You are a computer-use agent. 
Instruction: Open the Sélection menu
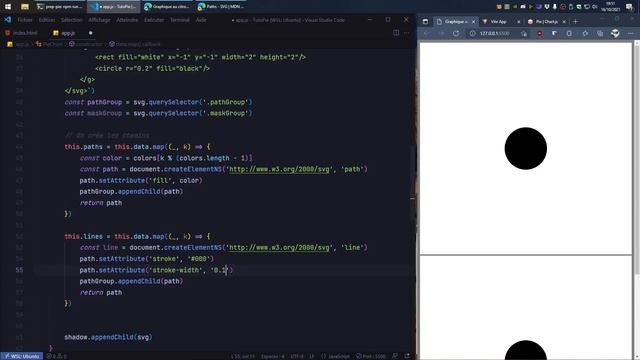71,20
